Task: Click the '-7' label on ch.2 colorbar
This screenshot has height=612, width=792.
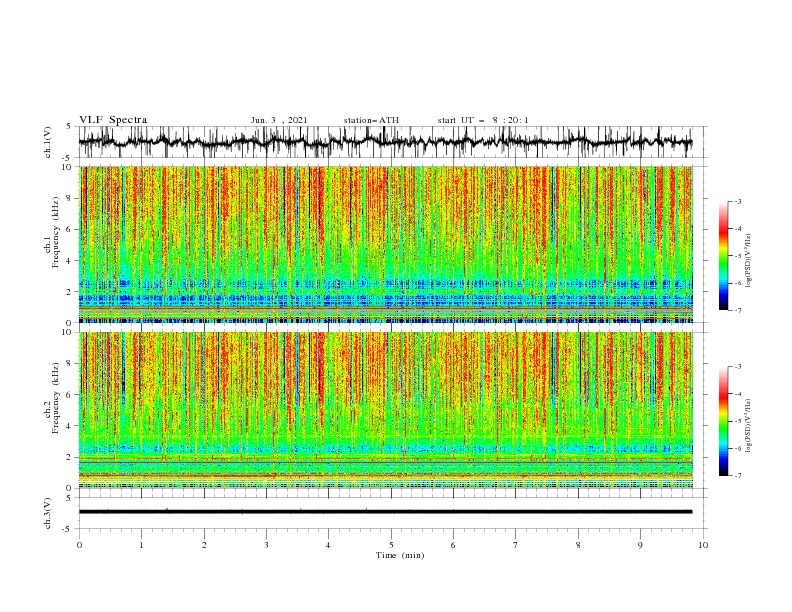Action: 737,476
